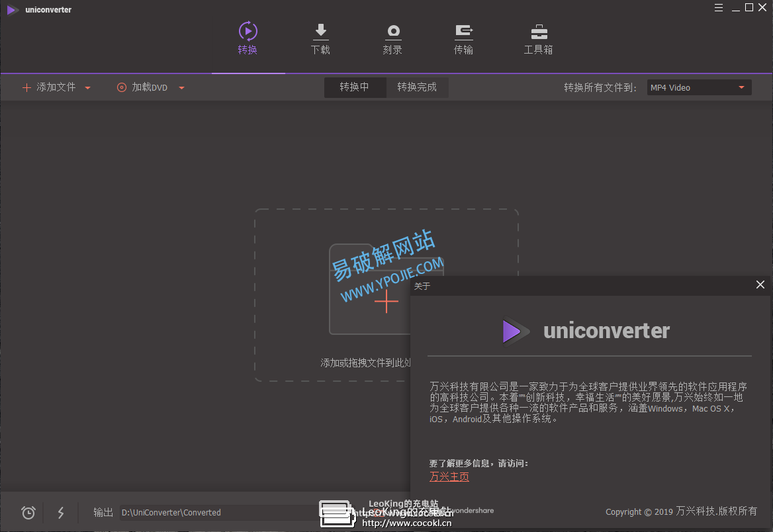This screenshot has width=773, height=532.
Task: Maximize the uniconverter window
Action: pyautogui.click(x=749, y=7)
